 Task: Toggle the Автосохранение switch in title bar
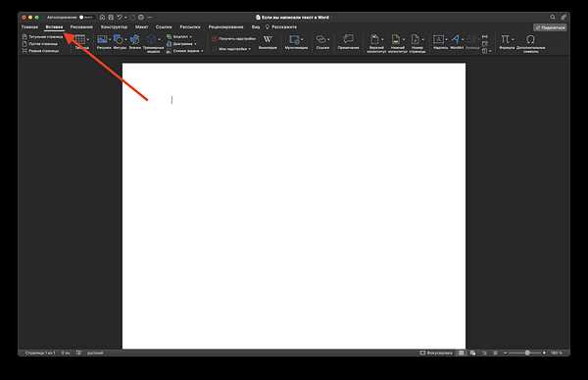click(86, 18)
